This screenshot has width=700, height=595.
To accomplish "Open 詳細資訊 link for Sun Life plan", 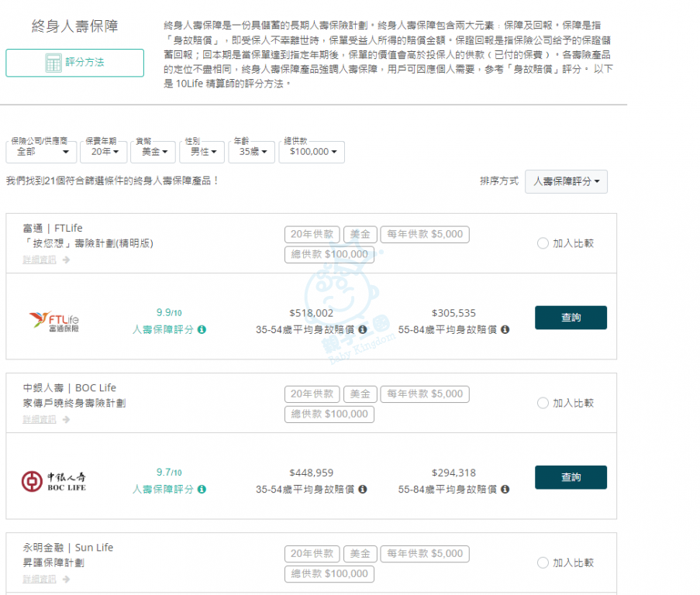I will point(40,580).
